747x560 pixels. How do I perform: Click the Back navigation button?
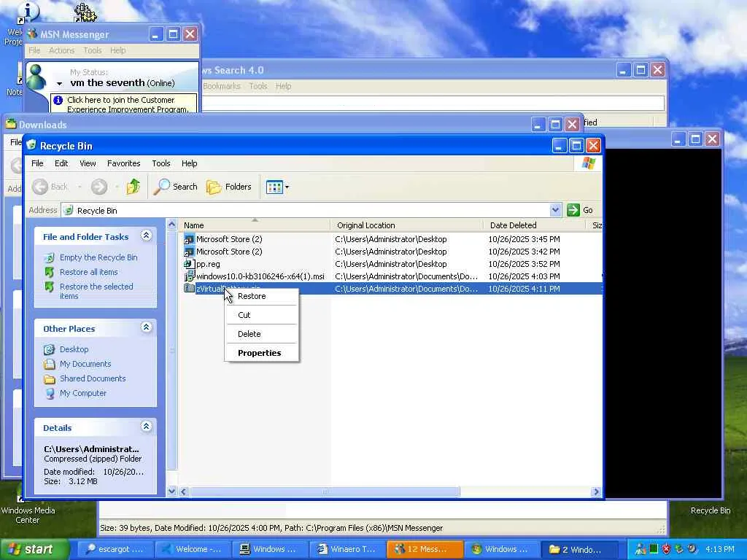point(50,187)
